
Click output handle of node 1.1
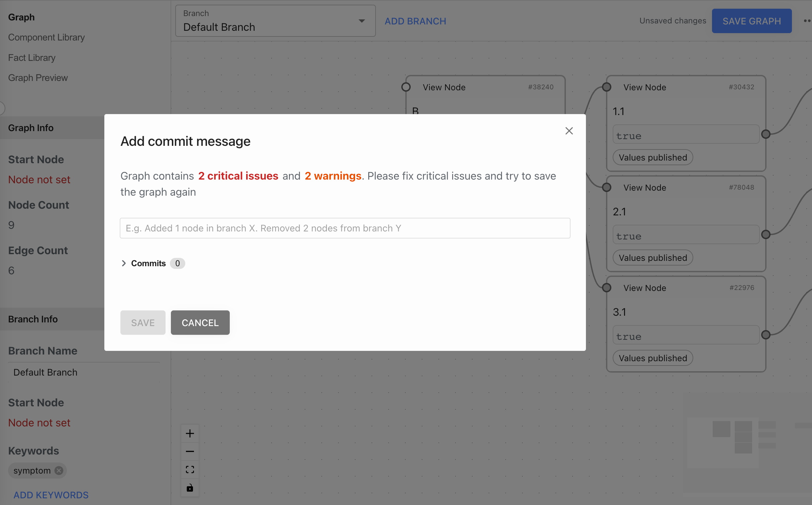pyautogui.click(x=766, y=134)
